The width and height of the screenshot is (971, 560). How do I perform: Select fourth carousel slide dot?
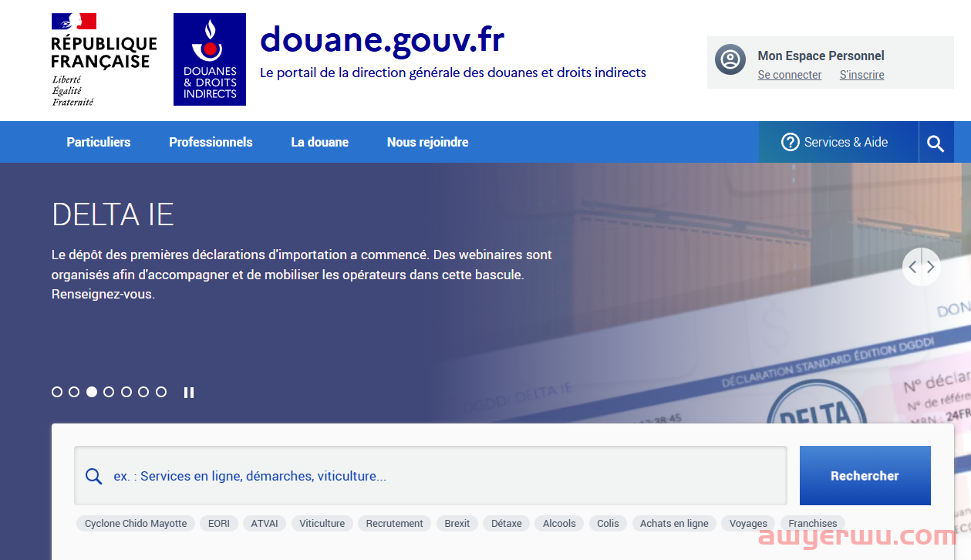coord(109,392)
